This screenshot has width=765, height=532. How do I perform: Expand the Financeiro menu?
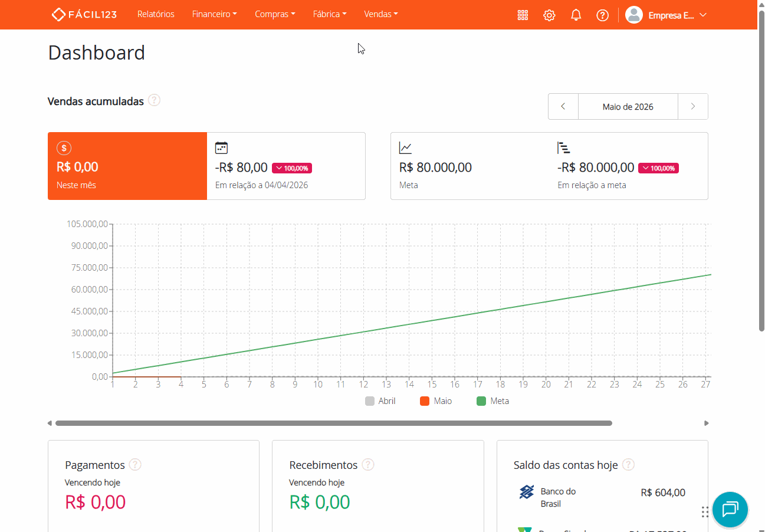215,14
